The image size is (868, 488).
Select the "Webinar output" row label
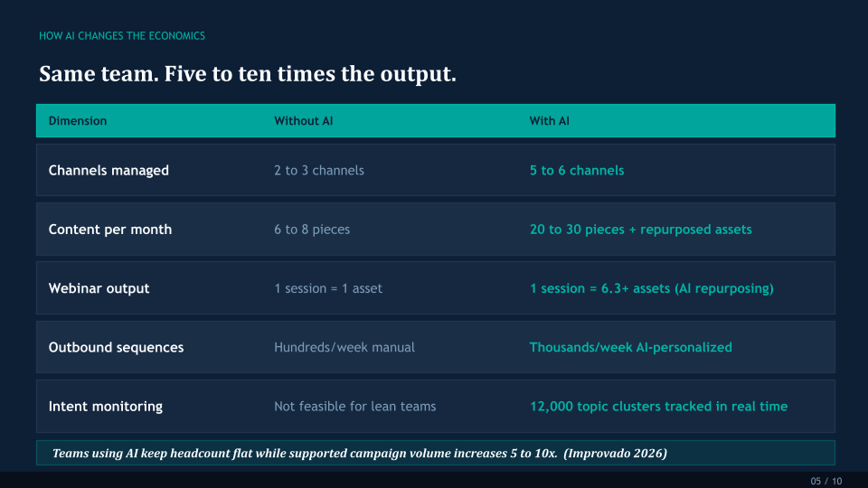(99, 288)
